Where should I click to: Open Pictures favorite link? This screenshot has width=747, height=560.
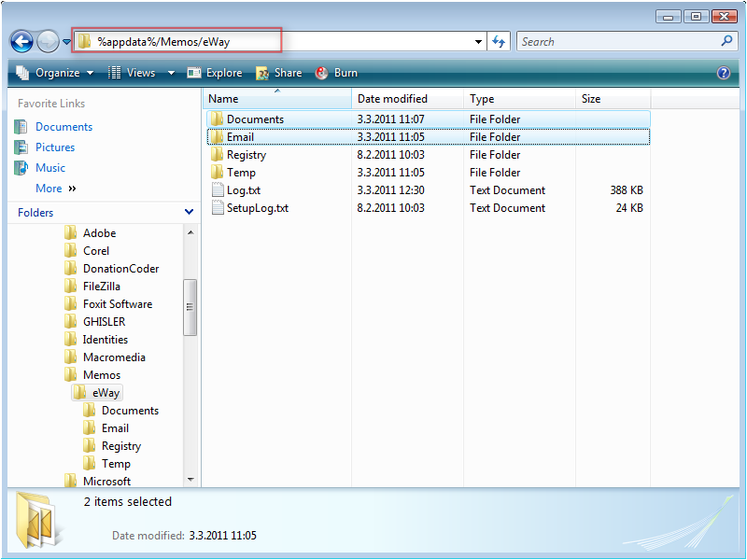(x=55, y=147)
